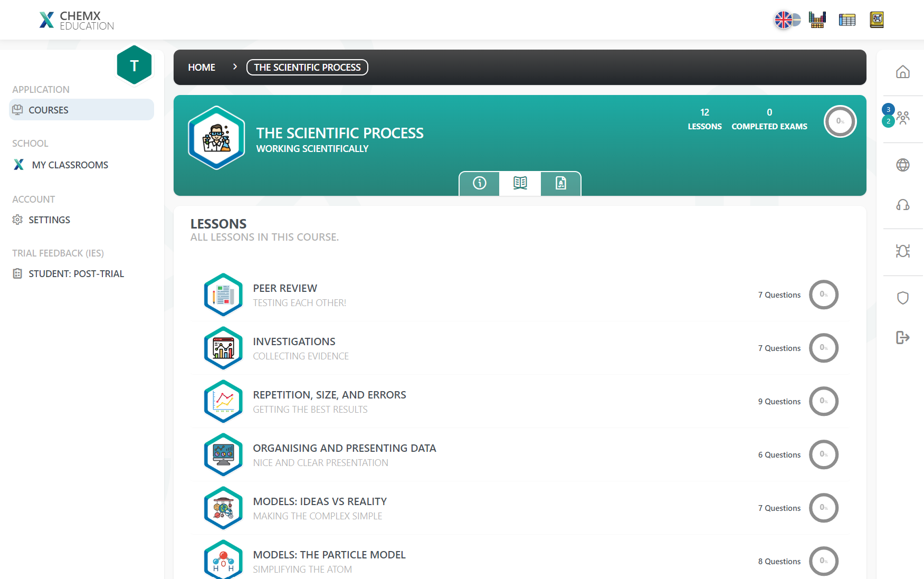Screen dimensions: 924x579
Task: Click the ChemX Education logo
Action: (77, 20)
